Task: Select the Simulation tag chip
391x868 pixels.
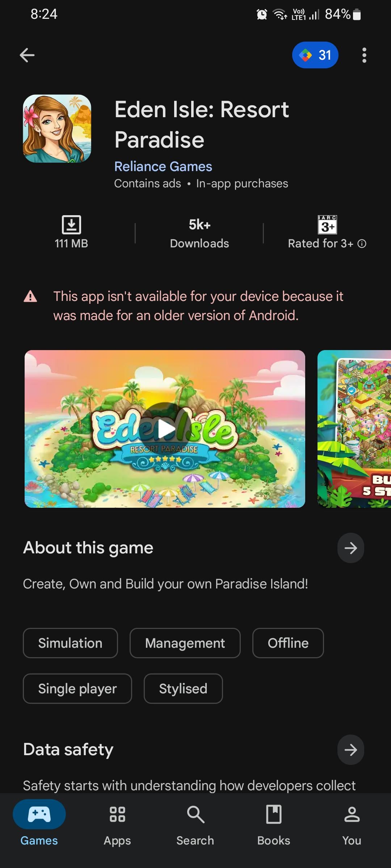Action: pos(70,643)
